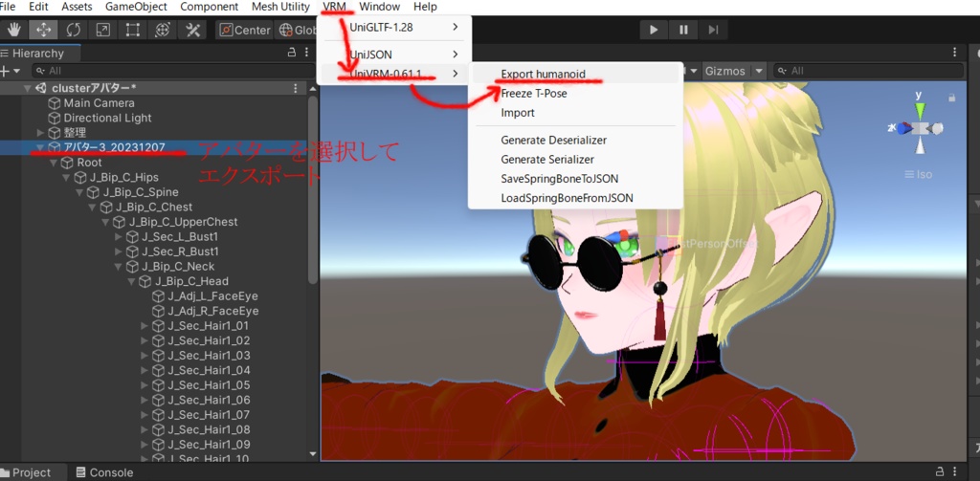Select the Hand tool
Image resolution: width=980 pixels, height=481 pixels.
click(x=13, y=30)
